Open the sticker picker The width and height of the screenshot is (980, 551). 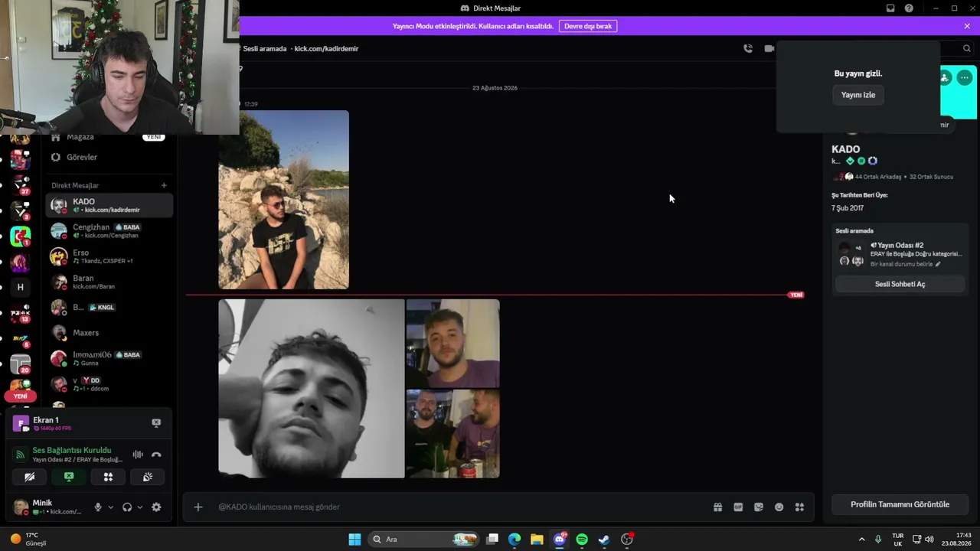click(x=759, y=507)
